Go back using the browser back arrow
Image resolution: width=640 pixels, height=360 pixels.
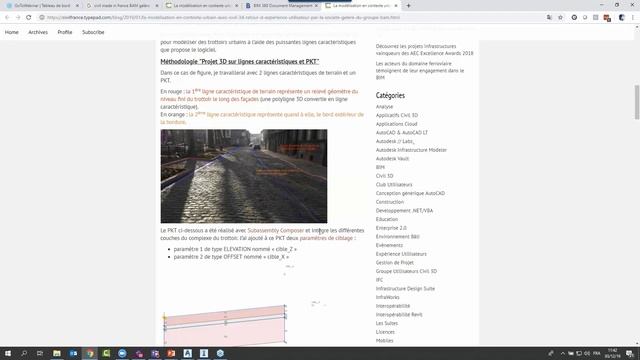[x=7, y=18]
